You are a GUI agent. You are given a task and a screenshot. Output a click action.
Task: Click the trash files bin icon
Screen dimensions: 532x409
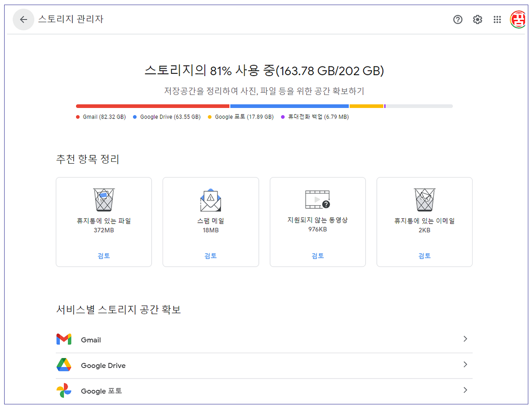[x=104, y=200]
